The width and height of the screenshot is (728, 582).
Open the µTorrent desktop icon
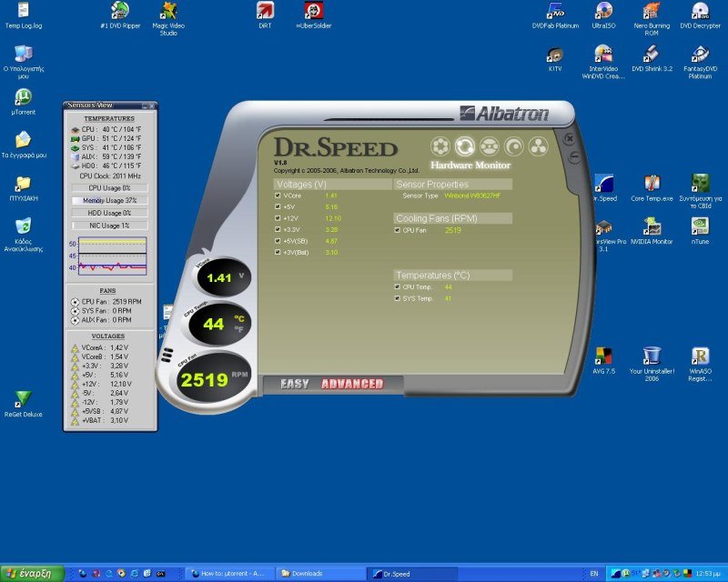point(24,102)
